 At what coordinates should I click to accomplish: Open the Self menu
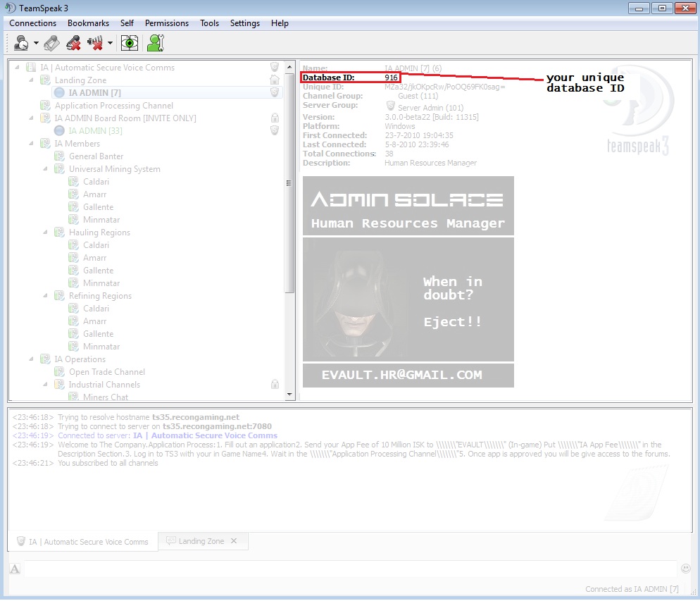[x=127, y=23]
